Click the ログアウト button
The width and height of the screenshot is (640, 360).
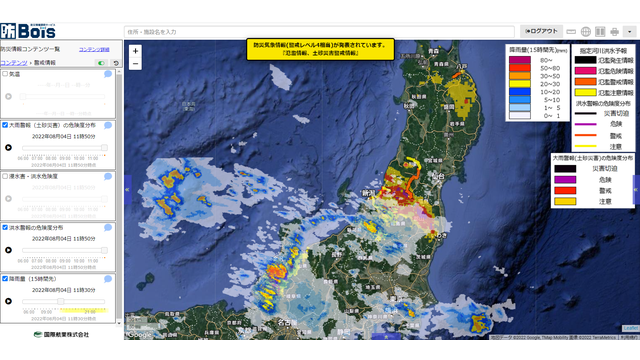pos(541,31)
